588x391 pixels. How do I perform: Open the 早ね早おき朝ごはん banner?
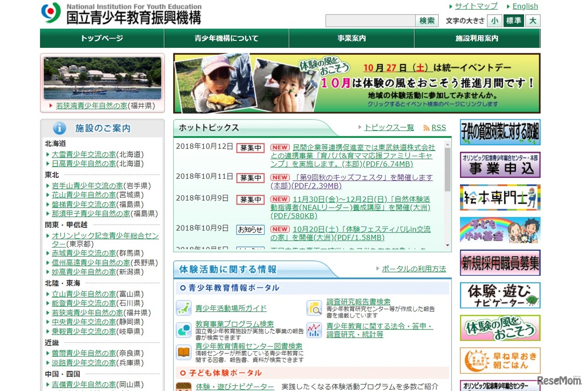point(500,360)
